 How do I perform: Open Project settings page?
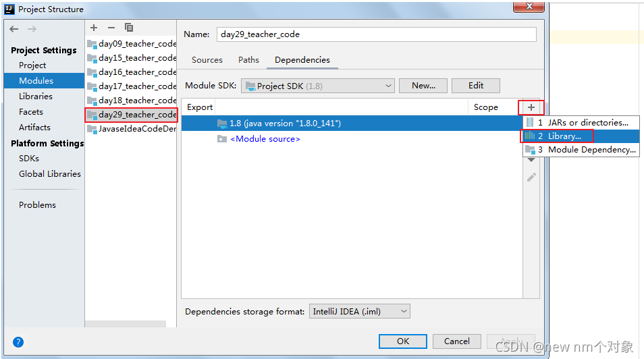coord(32,65)
